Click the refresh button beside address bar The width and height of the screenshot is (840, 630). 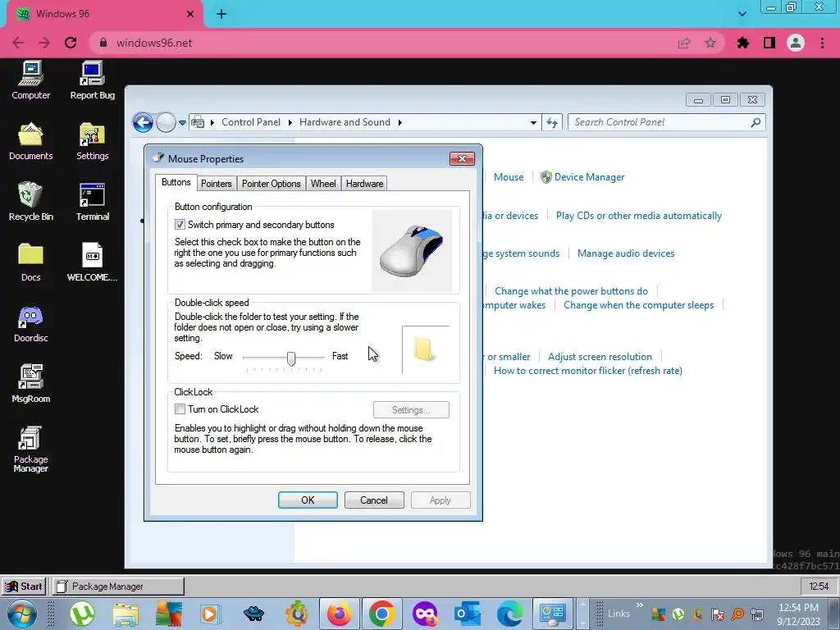tap(552, 123)
